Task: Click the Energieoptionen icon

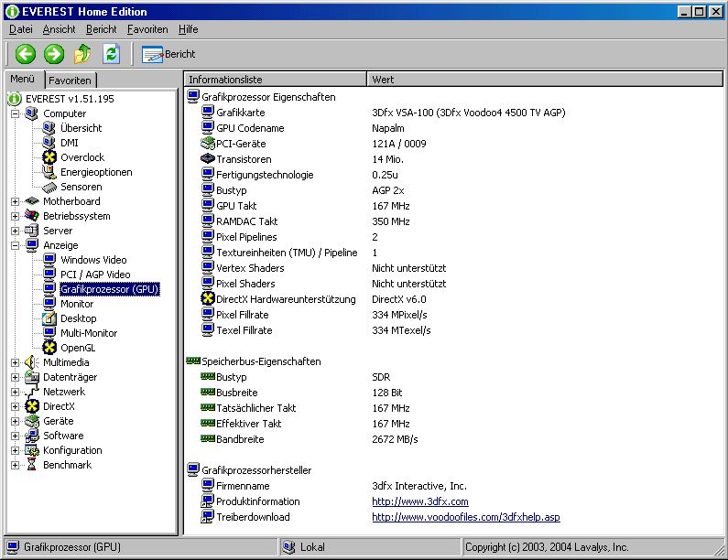Action: tap(49, 172)
